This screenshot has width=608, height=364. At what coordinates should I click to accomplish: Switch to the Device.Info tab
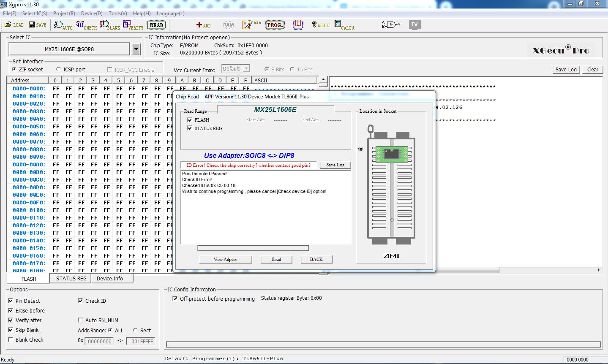coord(109,278)
